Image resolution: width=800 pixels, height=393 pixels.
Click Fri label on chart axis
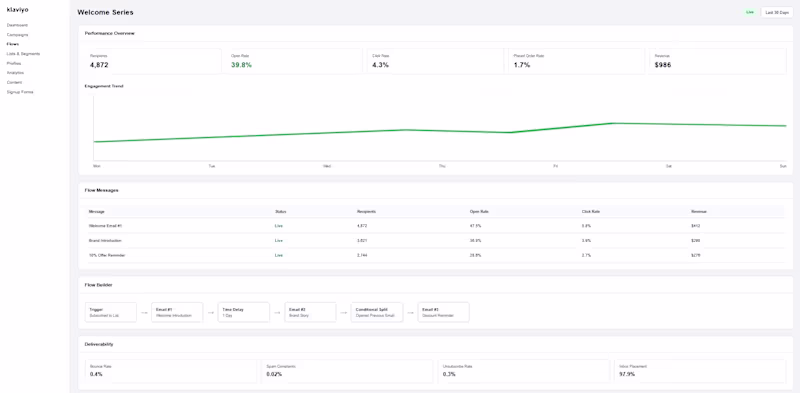[x=556, y=166]
